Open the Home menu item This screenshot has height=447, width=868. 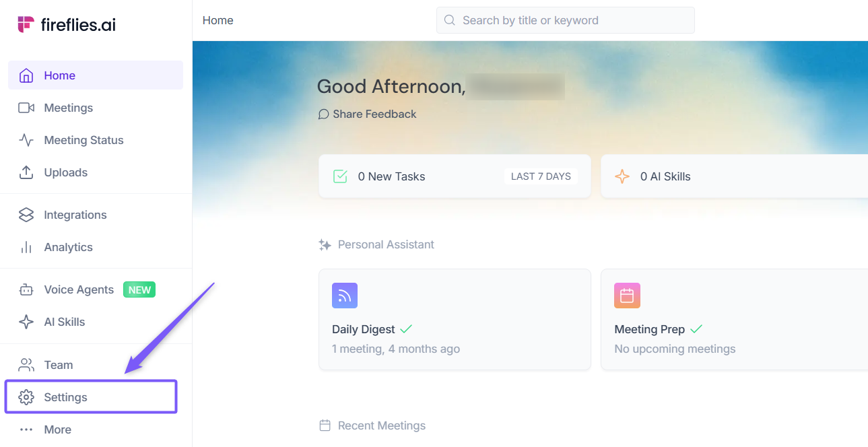pos(96,75)
